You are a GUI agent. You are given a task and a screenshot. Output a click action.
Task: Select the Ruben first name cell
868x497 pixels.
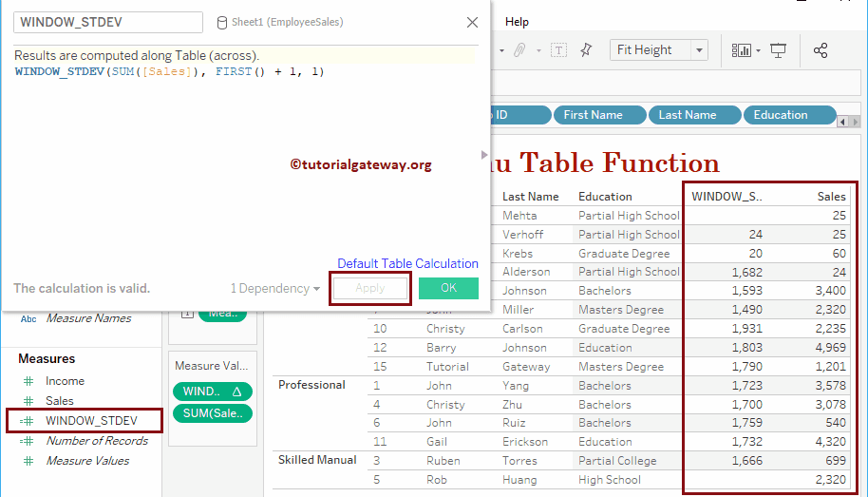point(443,461)
